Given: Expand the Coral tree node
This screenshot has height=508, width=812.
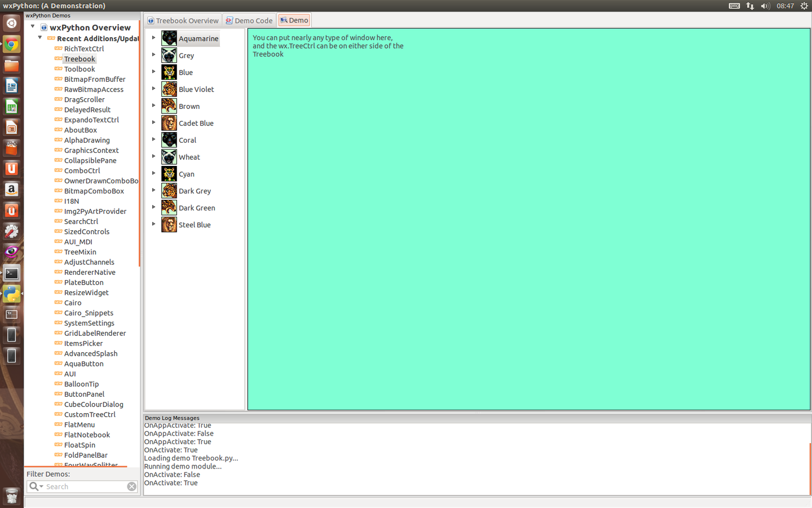Looking at the screenshot, I should (153, 139).
